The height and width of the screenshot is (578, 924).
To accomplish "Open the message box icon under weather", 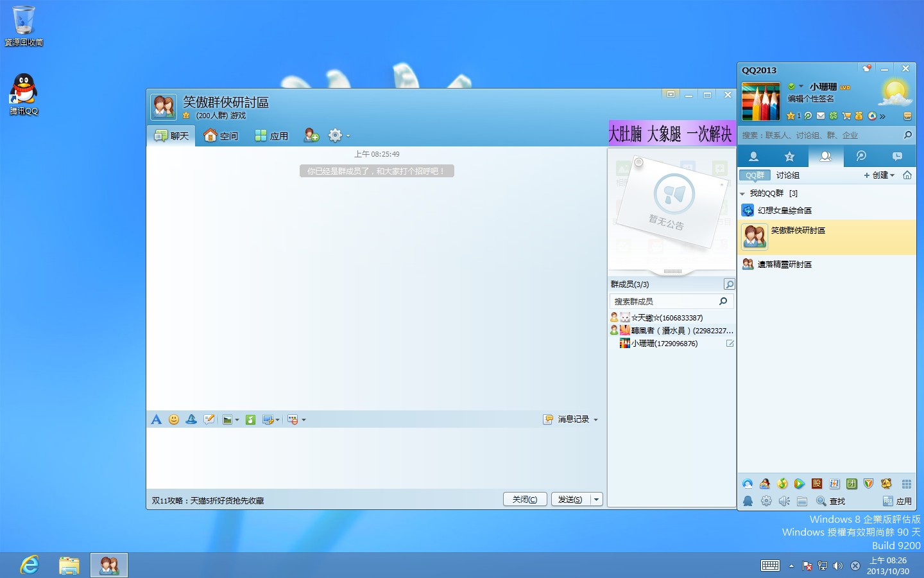I will [907, 116].
